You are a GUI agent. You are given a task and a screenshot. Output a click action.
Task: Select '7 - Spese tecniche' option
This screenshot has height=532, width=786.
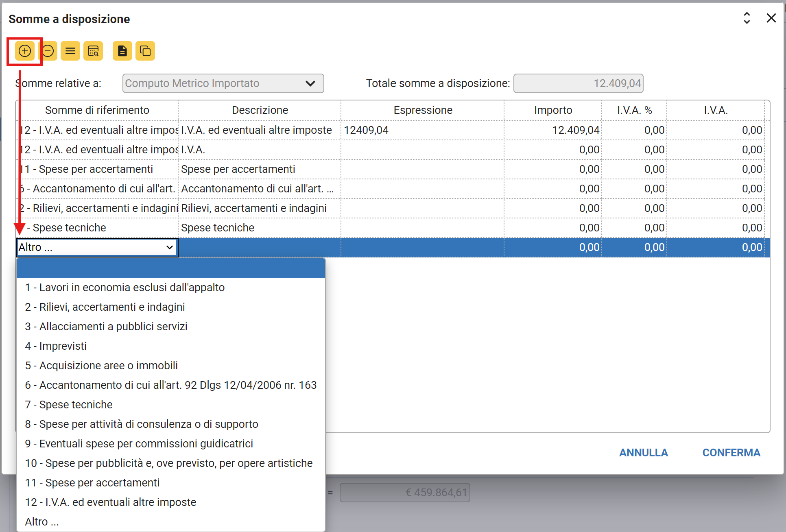click(69, 405)
